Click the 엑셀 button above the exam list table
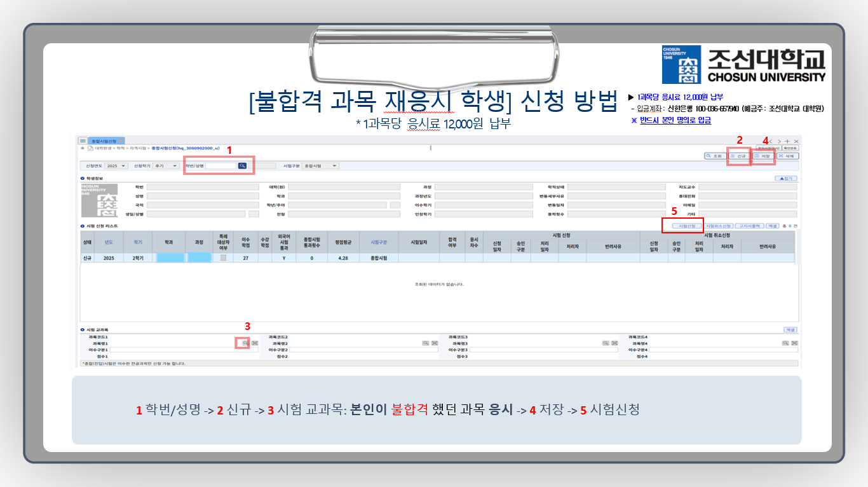Screen dimensions: 868x487 (772, 226)
